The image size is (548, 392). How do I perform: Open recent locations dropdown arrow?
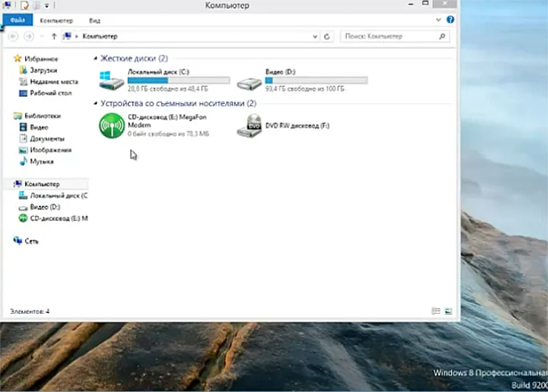pyautogui.click(x=42, y=36)
